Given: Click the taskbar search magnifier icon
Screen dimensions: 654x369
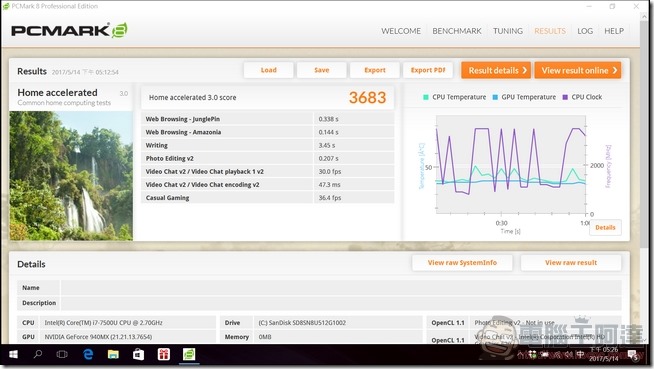Looking at the screenshot, I should click(x=38, y=355).
